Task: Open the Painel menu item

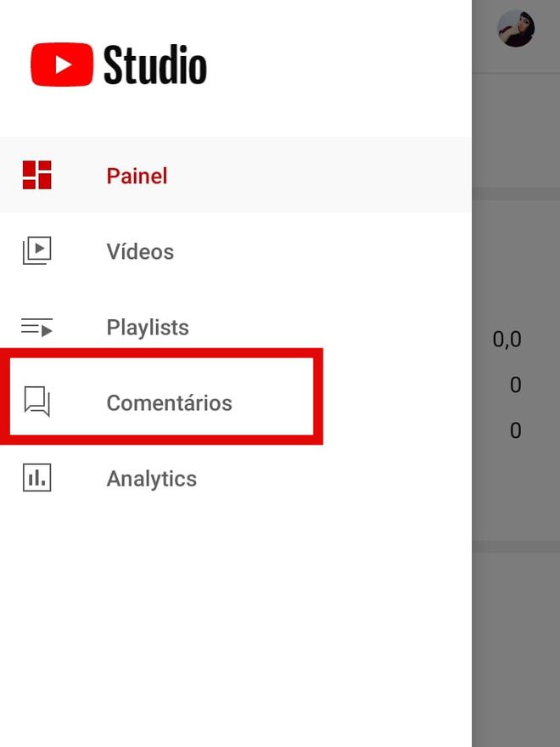Action: [137, 176]
